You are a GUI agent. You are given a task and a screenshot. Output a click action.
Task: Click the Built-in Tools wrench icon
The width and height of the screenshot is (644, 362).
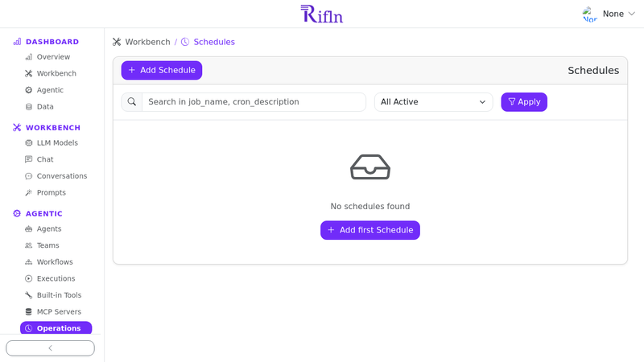(x=29, y=295)
